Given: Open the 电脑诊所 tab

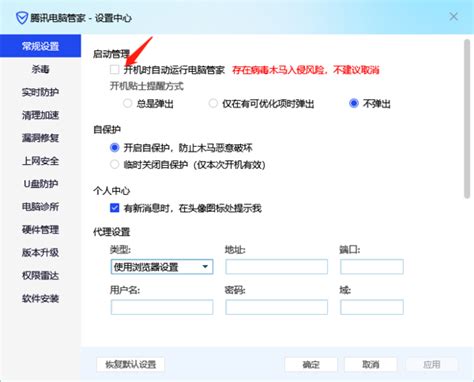Looking at the screenshot, I should coord(40,207).
